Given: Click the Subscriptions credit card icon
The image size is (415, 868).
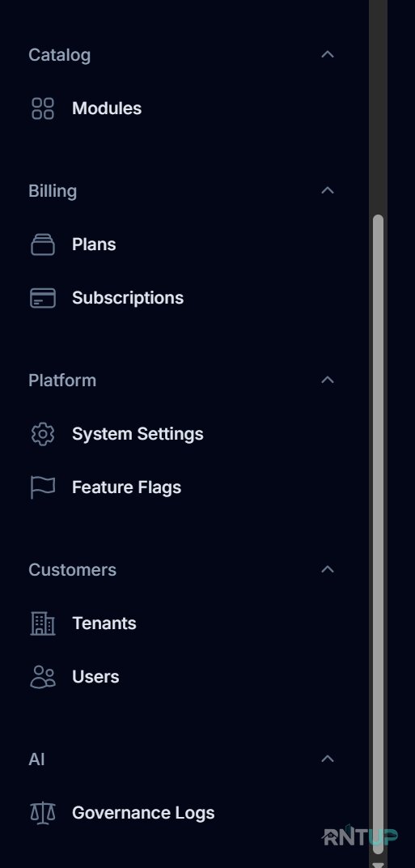Looking at the screenshot, I should coord(43,298).
